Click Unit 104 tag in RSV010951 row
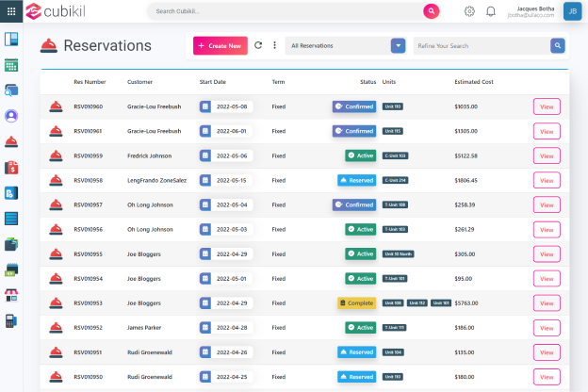 tap(393, 352)
